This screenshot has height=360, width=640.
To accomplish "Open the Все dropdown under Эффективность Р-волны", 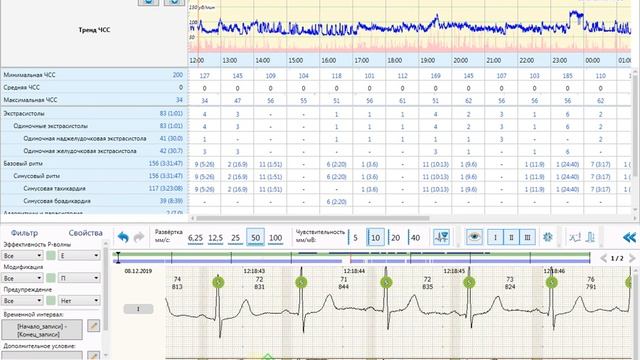I will (x=22, y=256).
